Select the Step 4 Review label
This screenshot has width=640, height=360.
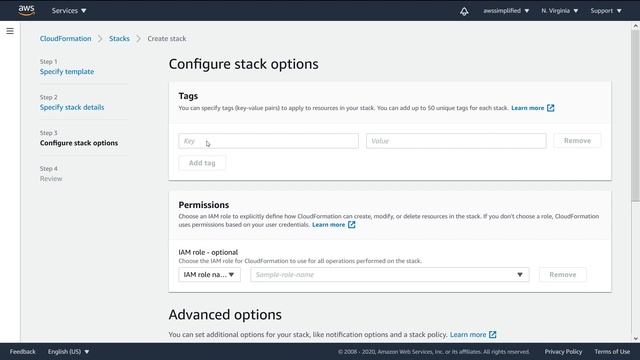51,178
